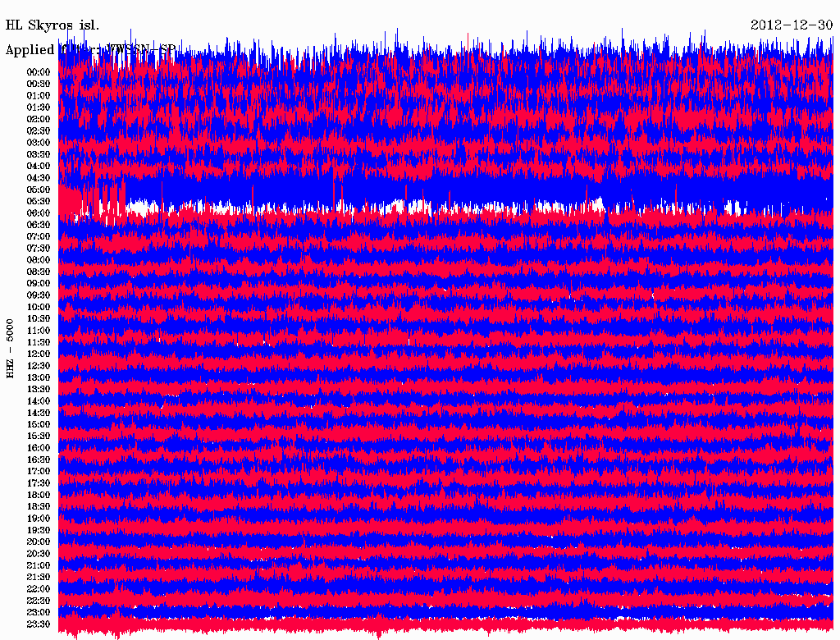
Task: Select the 16:00 time label
Action: click(39, 447)
